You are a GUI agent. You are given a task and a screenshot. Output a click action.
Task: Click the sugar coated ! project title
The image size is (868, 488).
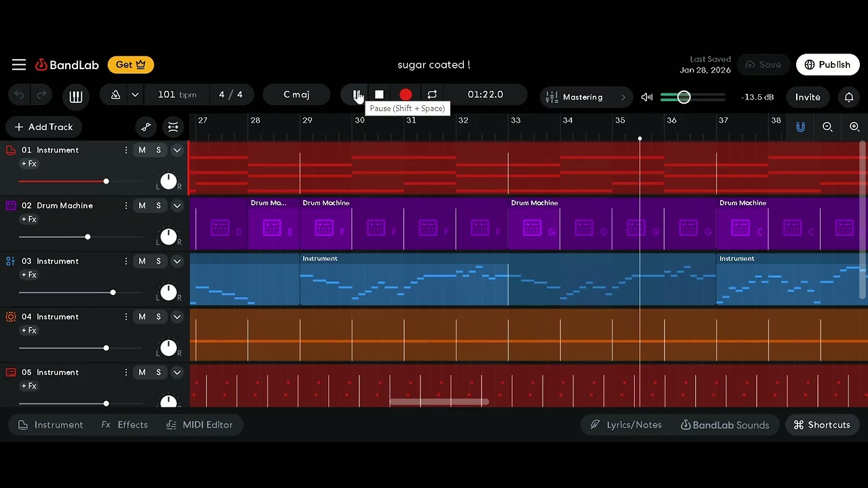(434, 64)
